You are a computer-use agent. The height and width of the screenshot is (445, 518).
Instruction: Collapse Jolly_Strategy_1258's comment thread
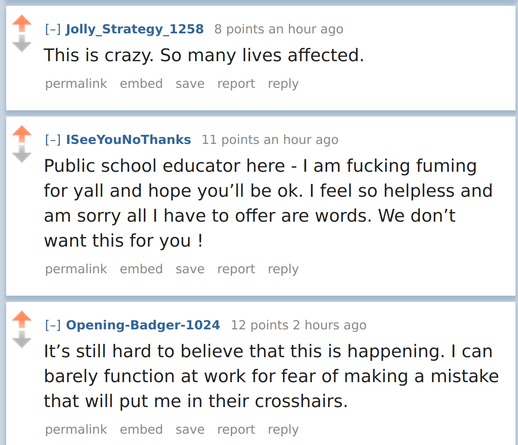pos(53,29)
